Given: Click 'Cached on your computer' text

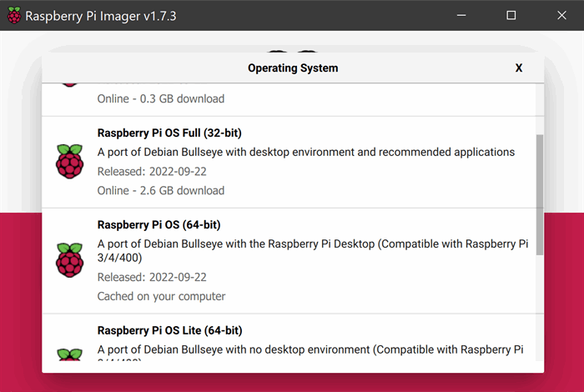Looking at the screenshot, I should 161,296.
